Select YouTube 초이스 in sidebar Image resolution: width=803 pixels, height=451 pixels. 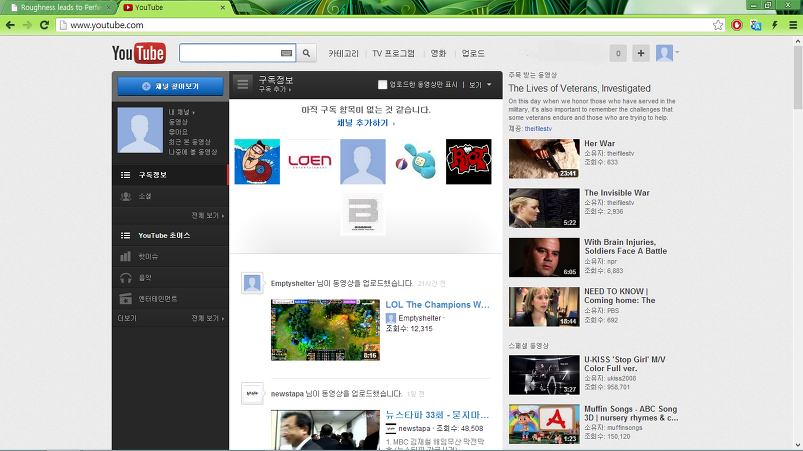171,235
